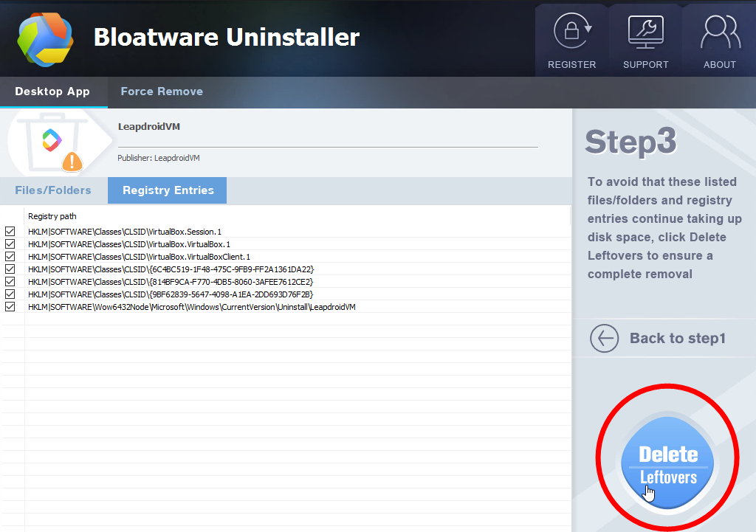Select the {6C4BC519-1F48-475C-9FB9-FF2A1361DA22} path text
Screen dimensions: 756x532
click(x=171, y=269)
